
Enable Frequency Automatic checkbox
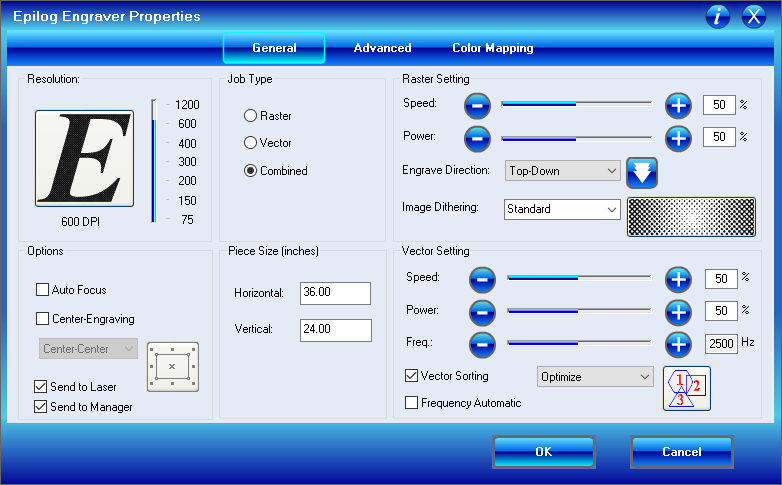pyautogui.click(x=411, y=403)
